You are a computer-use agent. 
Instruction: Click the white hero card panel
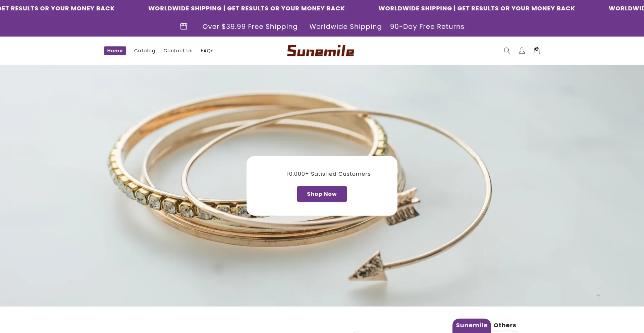322,186
